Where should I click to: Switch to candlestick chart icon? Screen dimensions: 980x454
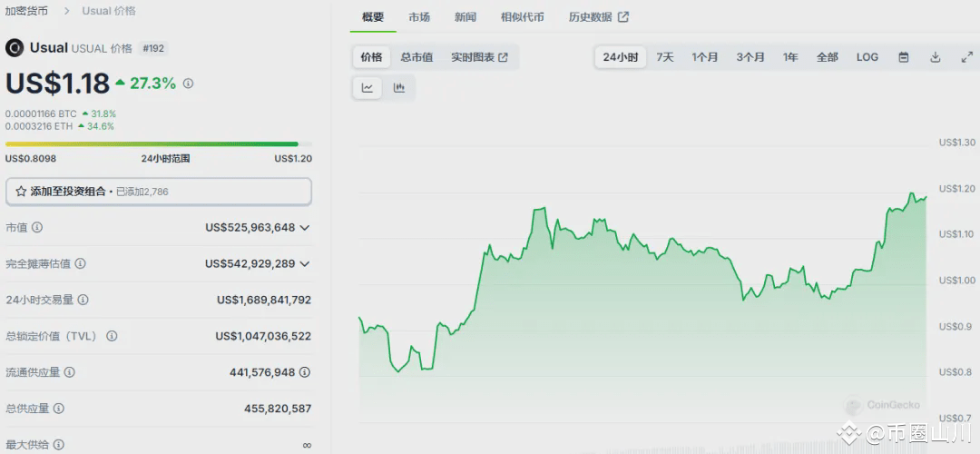click(x=398, y=88)
